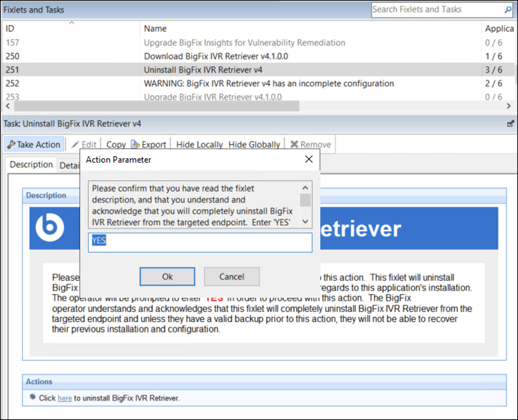Click applicable count 2 / 6
The width and height of the screenshot is (518, 420).
[494, 84]
